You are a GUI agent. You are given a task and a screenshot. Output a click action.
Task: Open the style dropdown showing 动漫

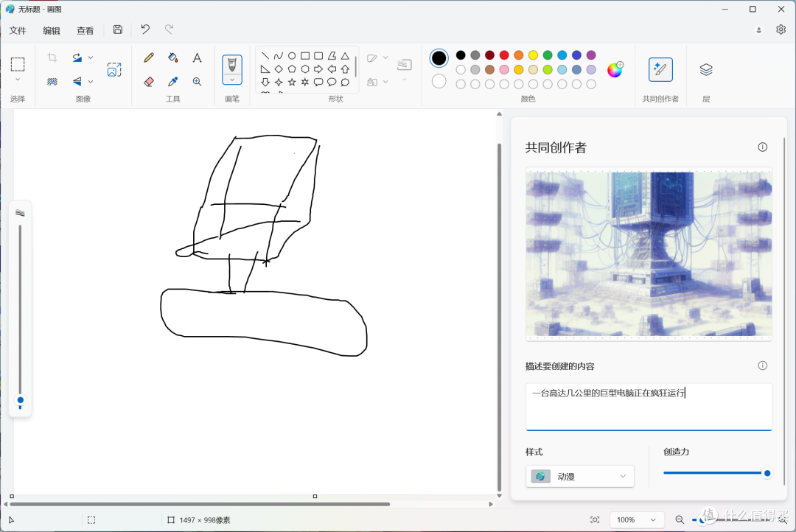pos(580,476)
